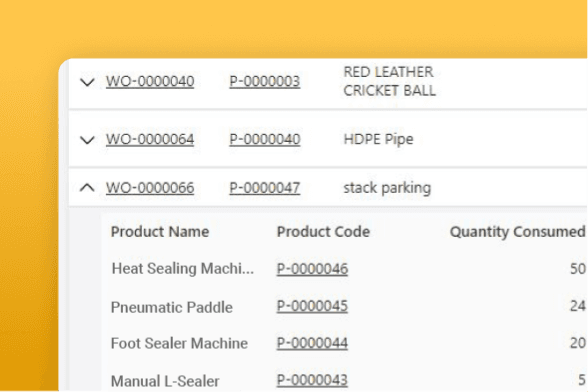588x392 pixels.
Task: Click the Product Name column header
Action: click(x=160, y=231)
